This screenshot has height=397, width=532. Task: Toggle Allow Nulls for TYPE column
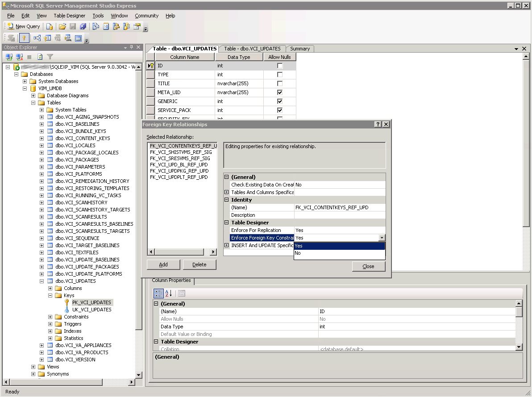click(280, 74)
